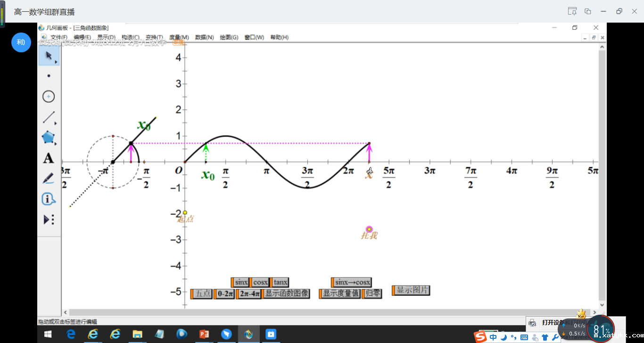Open the Custom tools icon

pos(49,220)
